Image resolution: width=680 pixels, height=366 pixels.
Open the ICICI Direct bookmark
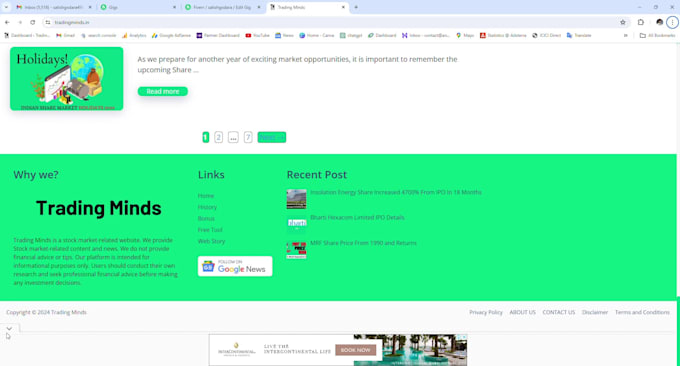[546, 35]
